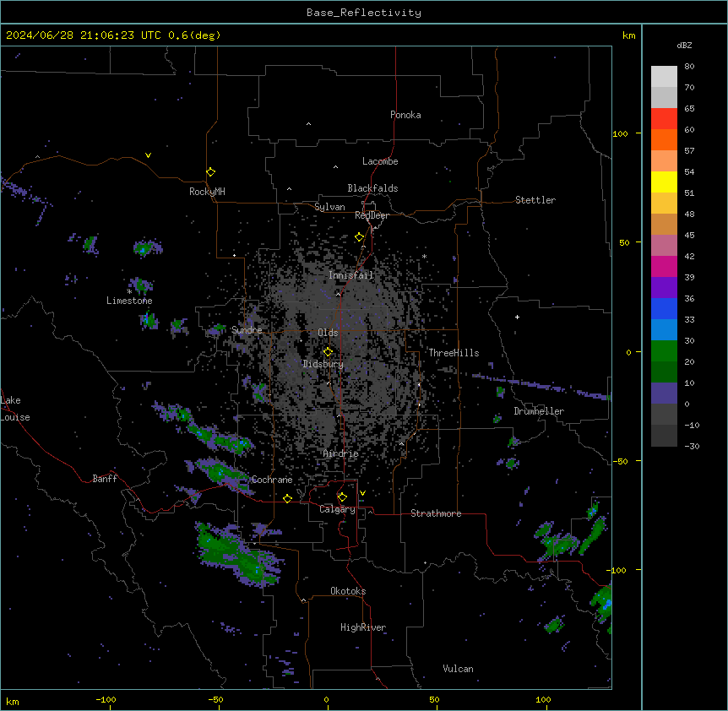
Task: Click the asterisk marker above Limestone
Action: 129,291
